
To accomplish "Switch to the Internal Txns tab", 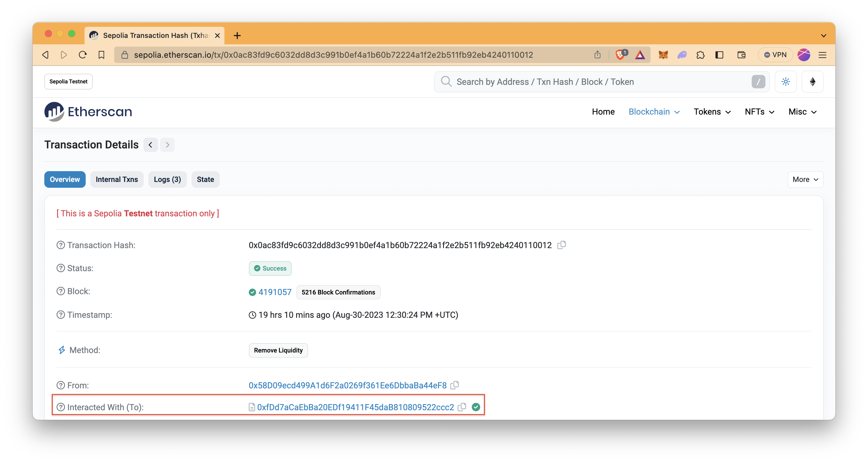I will [117, 180].
